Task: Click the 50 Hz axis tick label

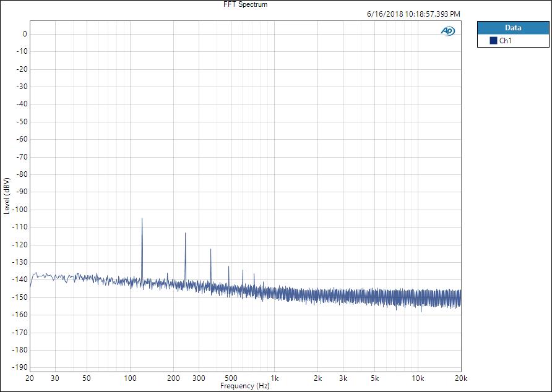Action: pos(87,378)
